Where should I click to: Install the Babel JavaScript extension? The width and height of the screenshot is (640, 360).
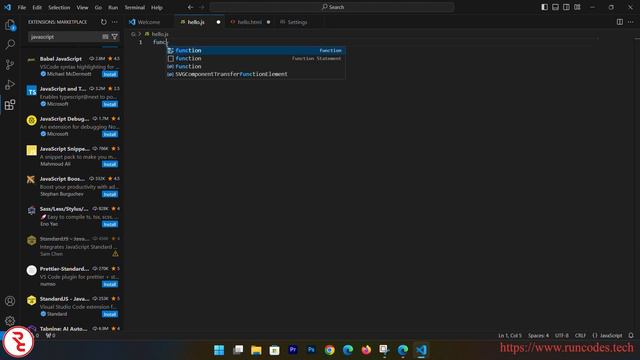pyautogui.click(x=110, y=74)
